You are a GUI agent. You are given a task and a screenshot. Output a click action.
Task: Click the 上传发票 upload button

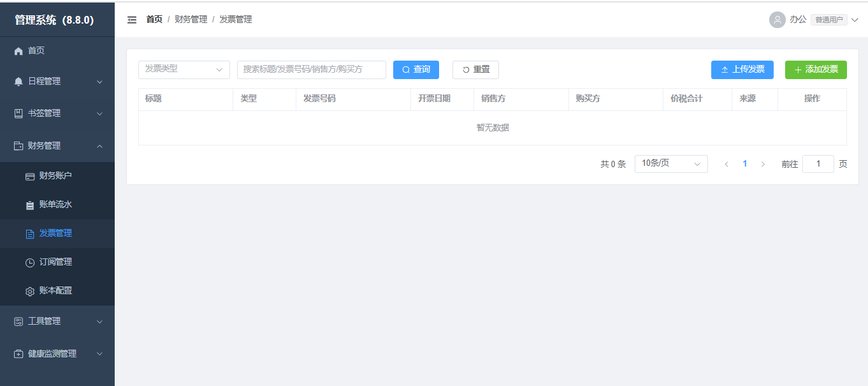(x=742, y=70)
